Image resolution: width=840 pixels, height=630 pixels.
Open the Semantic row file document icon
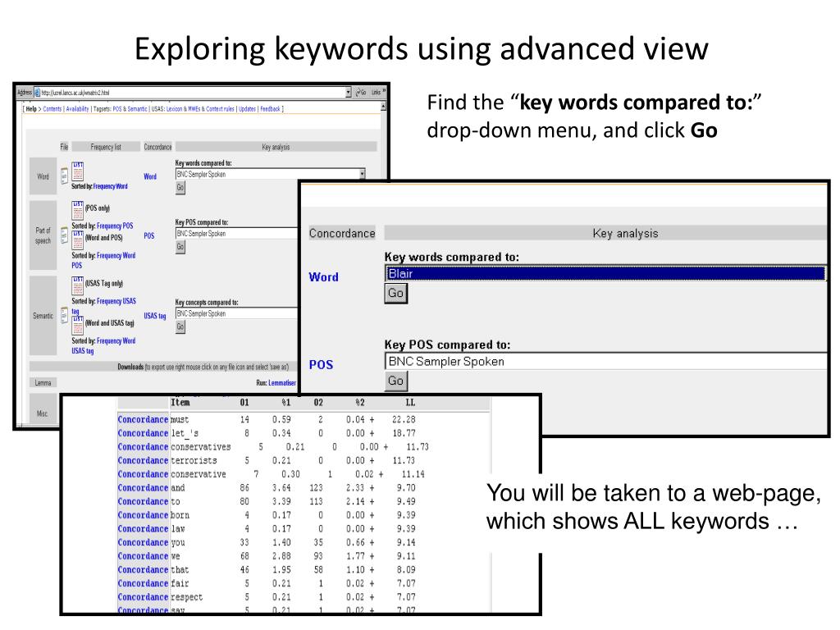point(64,316)
